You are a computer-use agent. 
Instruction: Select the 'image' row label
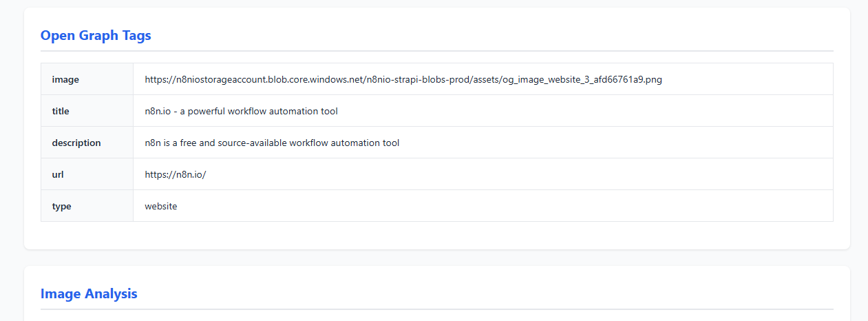(x=65, y=79)
